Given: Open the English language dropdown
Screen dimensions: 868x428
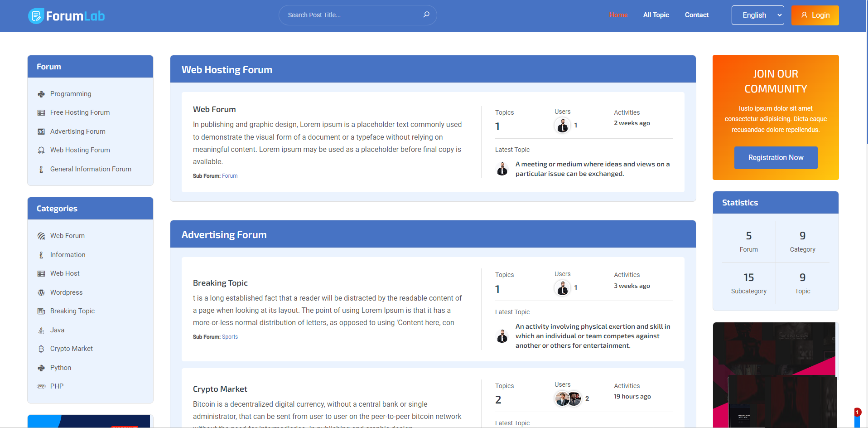Looking at the screenshot, I should pyautogui.click(x=757, y=15).
